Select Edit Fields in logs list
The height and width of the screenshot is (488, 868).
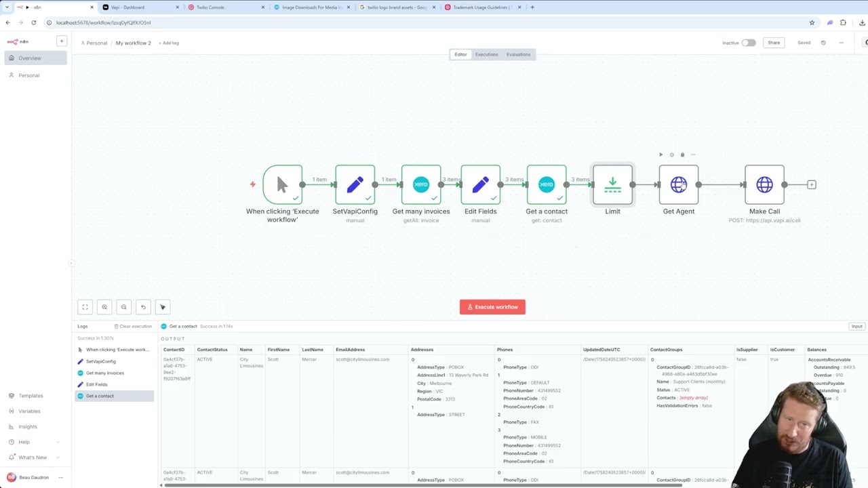[114, 384]
